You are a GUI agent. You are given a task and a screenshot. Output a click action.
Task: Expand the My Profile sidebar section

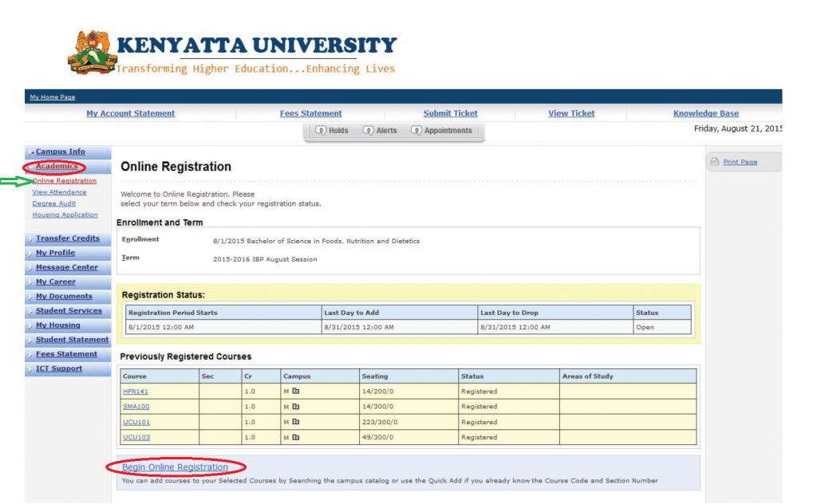pyautogui.click(x=55, y=253)
